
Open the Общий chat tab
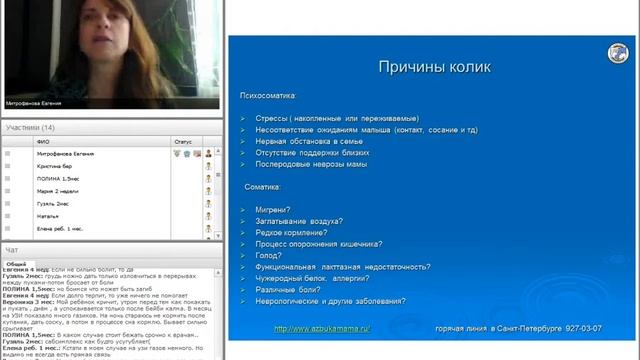tap(16, 264)
